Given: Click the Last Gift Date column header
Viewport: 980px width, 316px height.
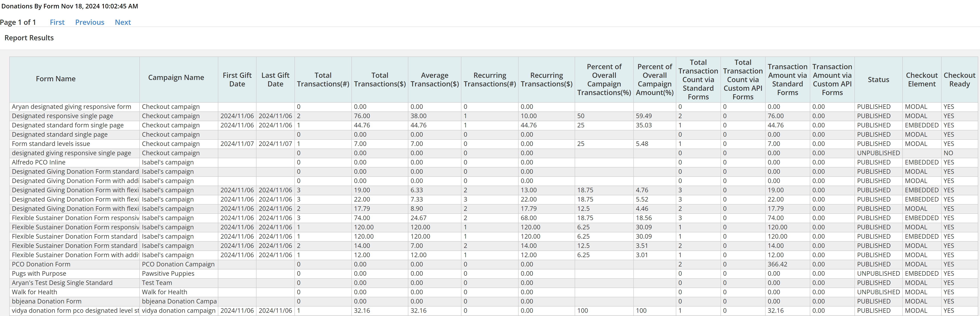Looking at the screenshot, I should coord(275,79).
